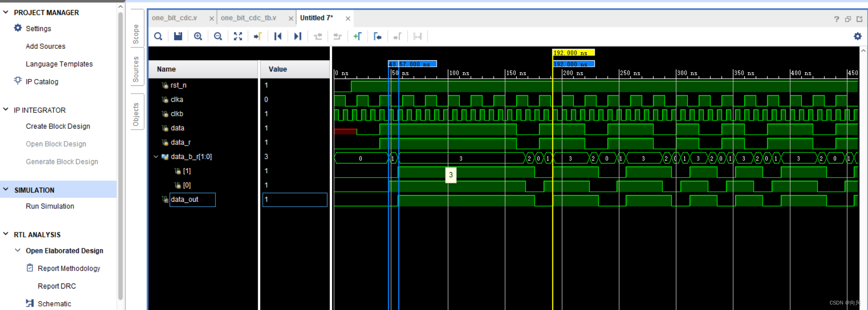Viewport: 868px width, 310px height.
Task: Select the data_out signal name field
Action: 192,200
